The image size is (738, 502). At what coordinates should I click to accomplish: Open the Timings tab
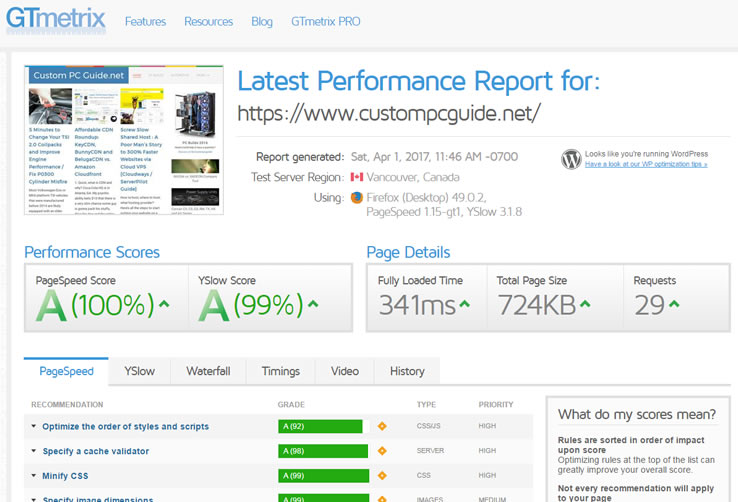pos(281,371)
